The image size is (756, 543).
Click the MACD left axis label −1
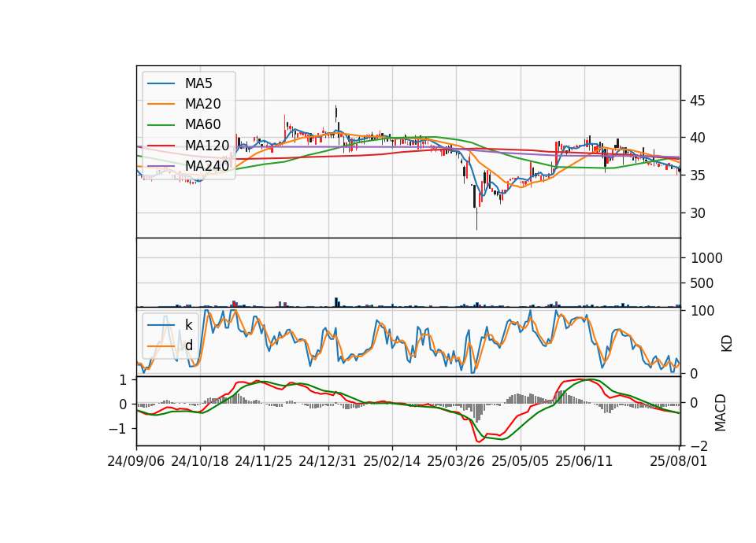117,429
